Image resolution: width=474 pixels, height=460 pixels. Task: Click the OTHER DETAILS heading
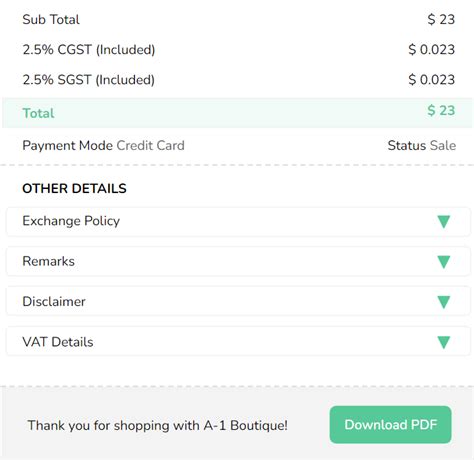pyautogui.click(x=74, y=188)
